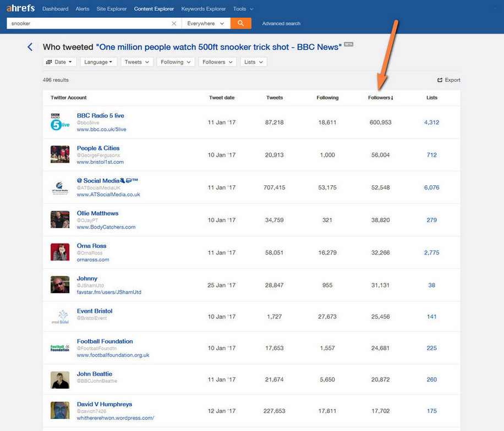This screenshot has width=504, height=431.
Task: Expand the Followers filter dropdown
Action: (x=217, y=62)
